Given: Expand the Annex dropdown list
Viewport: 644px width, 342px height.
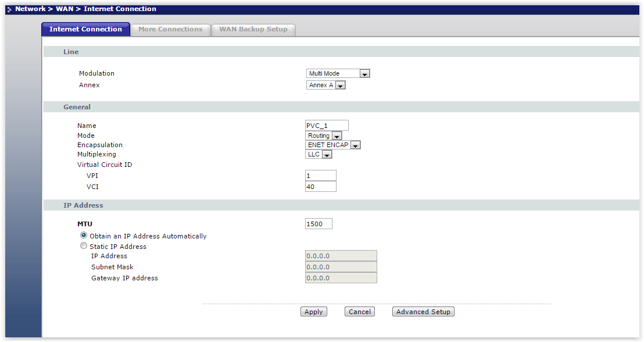Looking at the screenshot, I should 325,85.
